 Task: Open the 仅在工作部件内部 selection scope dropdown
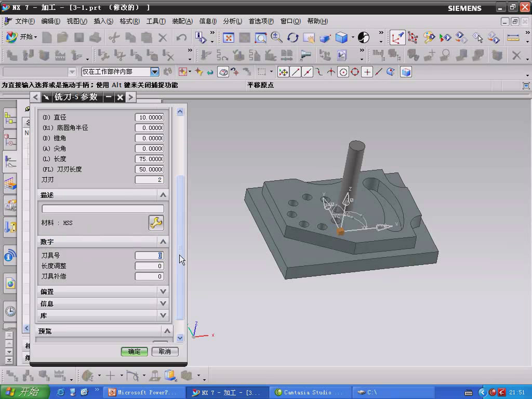click(x=155, y=72)
